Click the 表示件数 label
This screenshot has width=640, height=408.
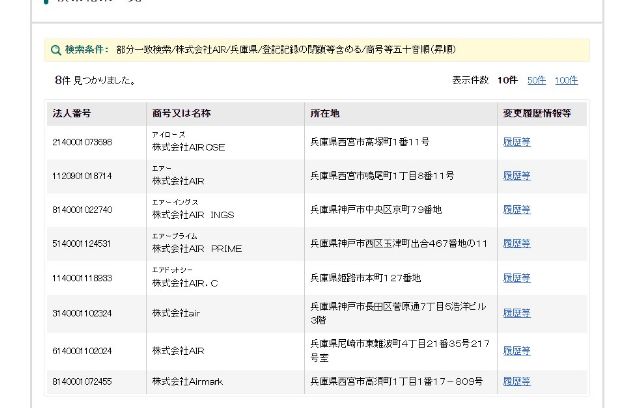(x=470, y=80)
